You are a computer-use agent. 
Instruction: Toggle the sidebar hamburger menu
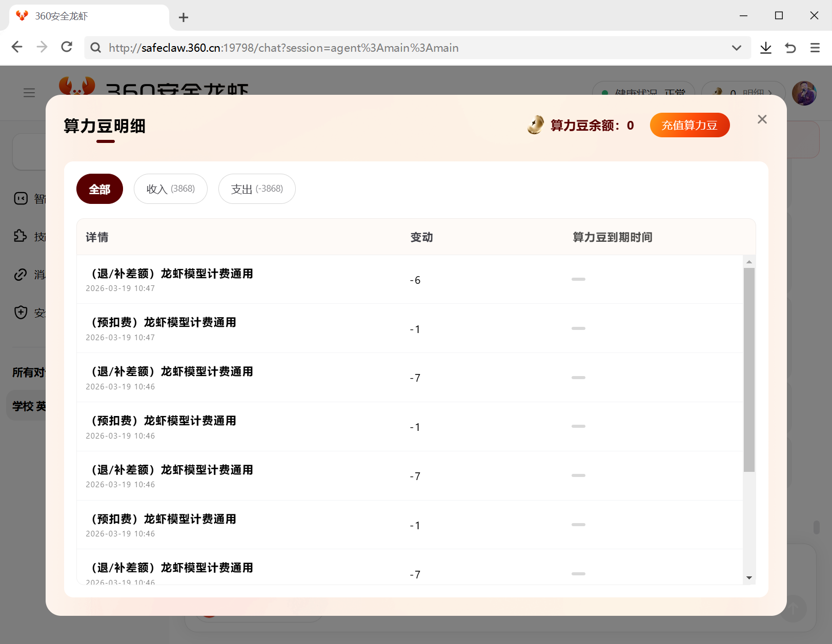coord(29,93)
